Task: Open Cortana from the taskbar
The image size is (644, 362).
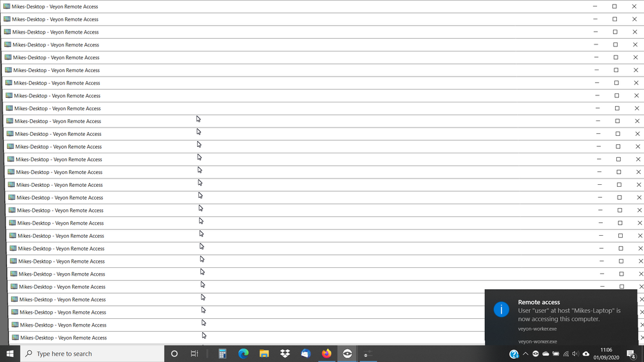Action: click(174, 354)
